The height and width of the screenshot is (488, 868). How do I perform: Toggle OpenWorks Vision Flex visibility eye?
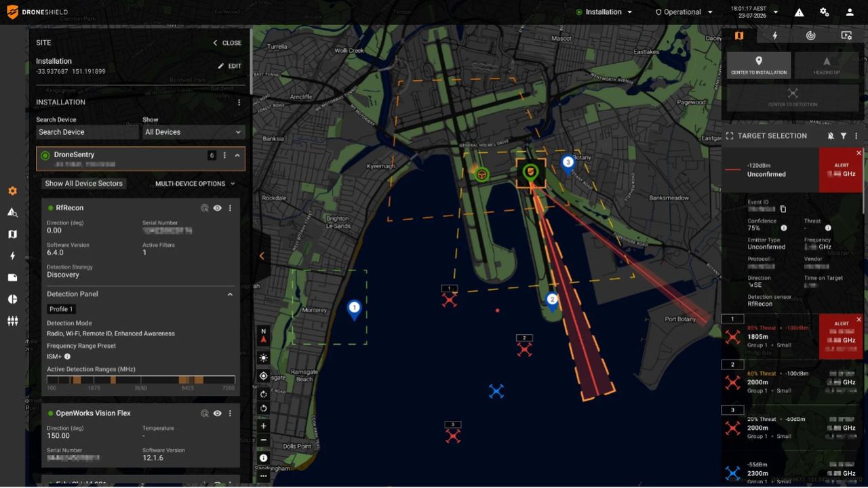217,413
